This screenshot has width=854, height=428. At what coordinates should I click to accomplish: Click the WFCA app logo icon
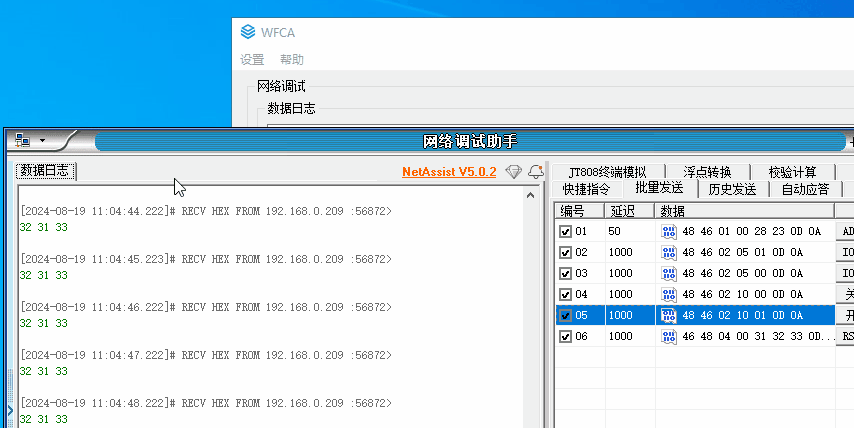248,31
